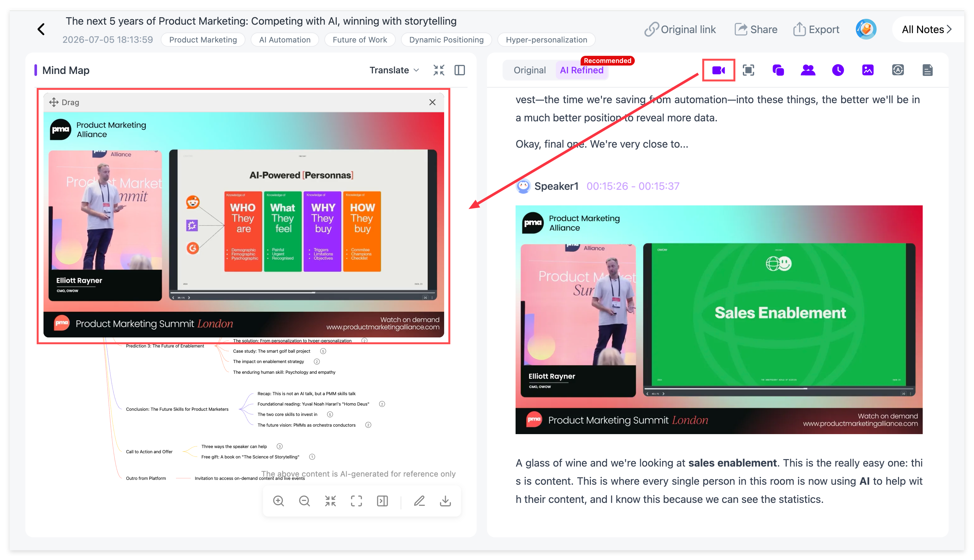The image size is (974, 560).
Task: Download the mind map
Action: click(x=445, y=501)
